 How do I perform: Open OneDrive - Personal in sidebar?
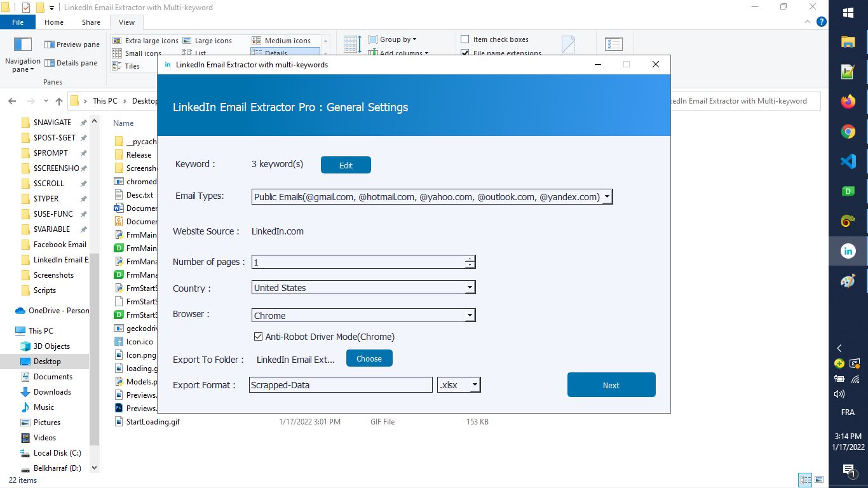(52, 310)
